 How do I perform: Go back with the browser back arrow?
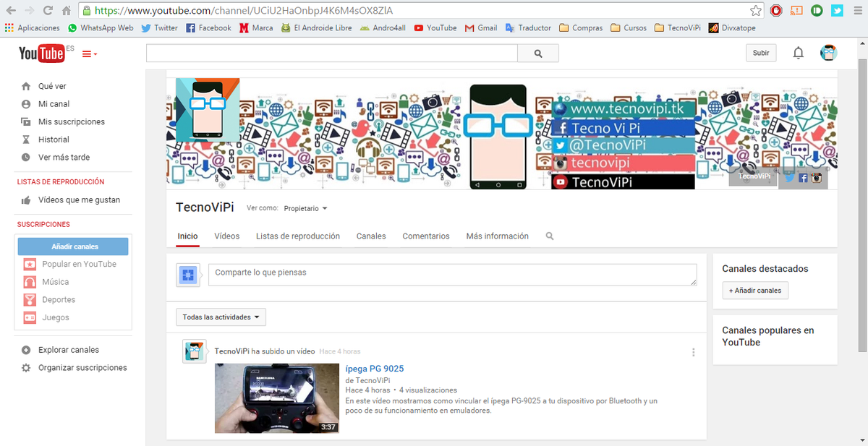pyautogui.click(x=10, y=11)
